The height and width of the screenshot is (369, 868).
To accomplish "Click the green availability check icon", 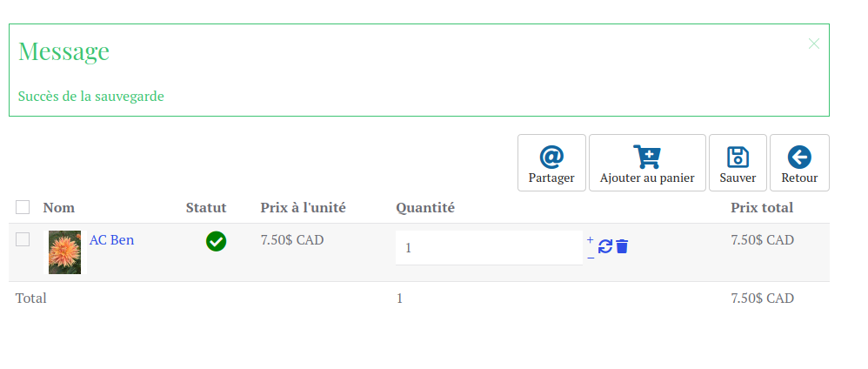I will point(216,242).
